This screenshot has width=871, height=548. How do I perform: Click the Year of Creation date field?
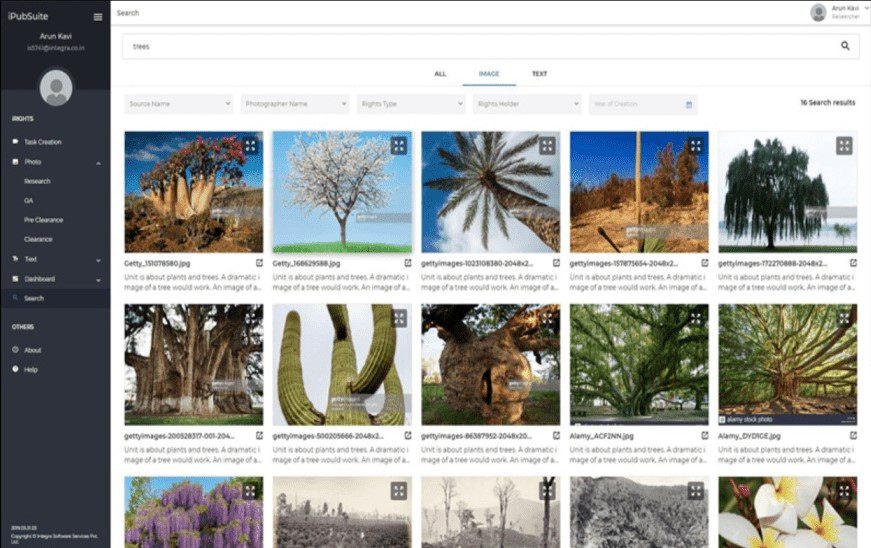643,104
